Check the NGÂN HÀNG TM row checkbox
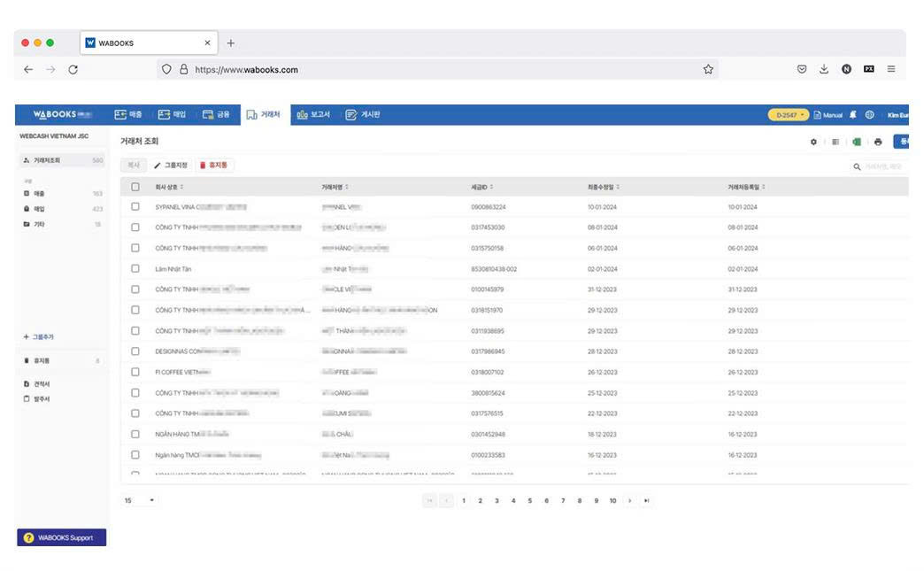 [x=135, y=435]
